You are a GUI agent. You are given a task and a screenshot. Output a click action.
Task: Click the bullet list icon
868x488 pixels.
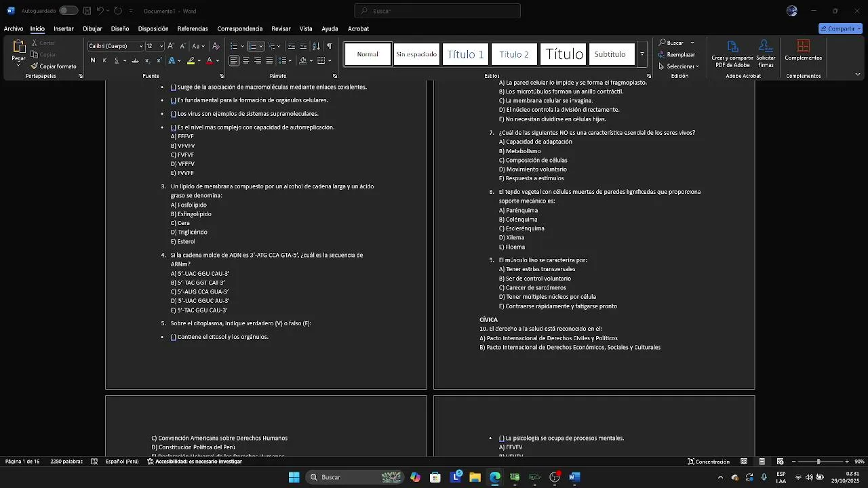[233, 46]
